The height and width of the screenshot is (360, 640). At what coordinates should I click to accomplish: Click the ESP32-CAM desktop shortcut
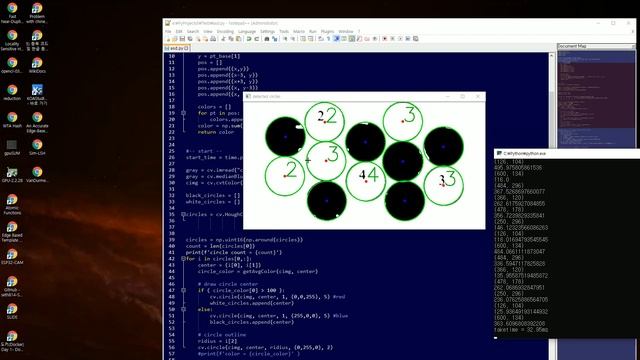click(12, 257)
